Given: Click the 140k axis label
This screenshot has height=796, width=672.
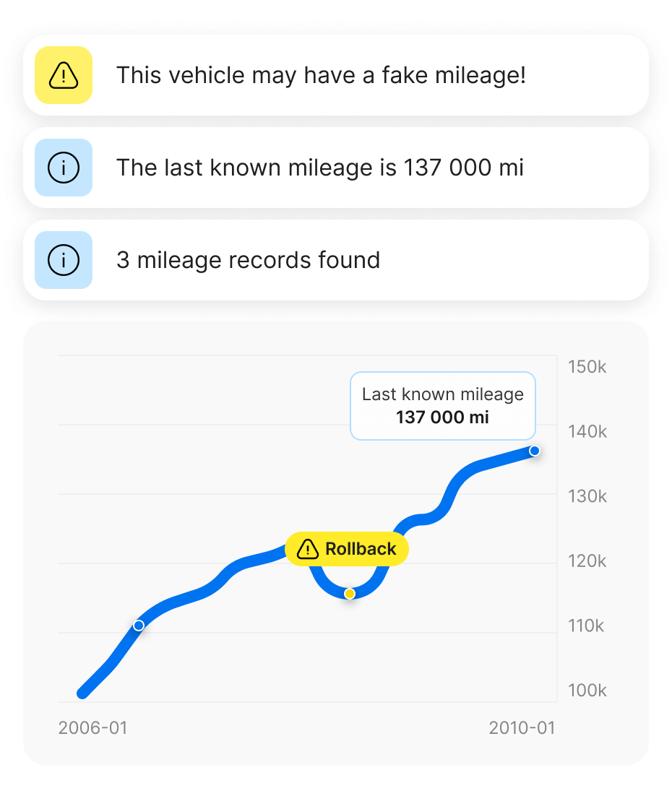Looking at the screenshot, I should (587, 432).
